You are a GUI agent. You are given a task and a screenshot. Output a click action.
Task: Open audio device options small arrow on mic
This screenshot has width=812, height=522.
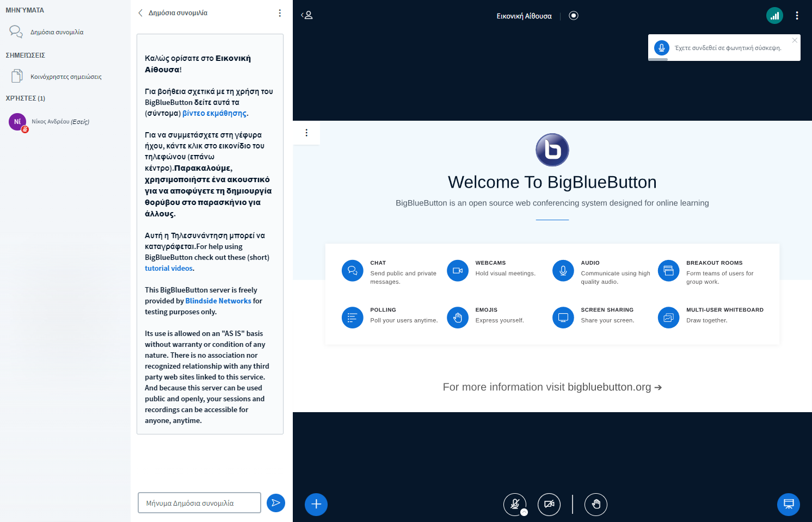(524, 512)
